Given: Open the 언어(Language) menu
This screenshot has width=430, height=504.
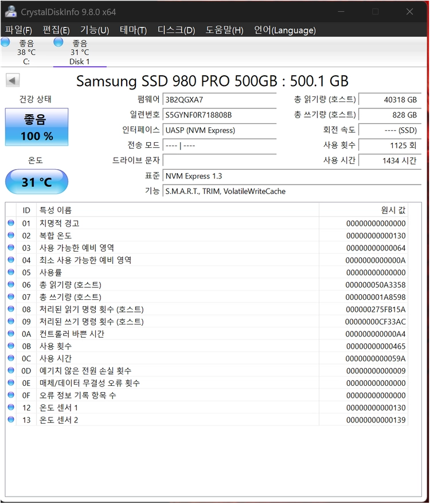Looking at the screenshot, I should (285, 30).
